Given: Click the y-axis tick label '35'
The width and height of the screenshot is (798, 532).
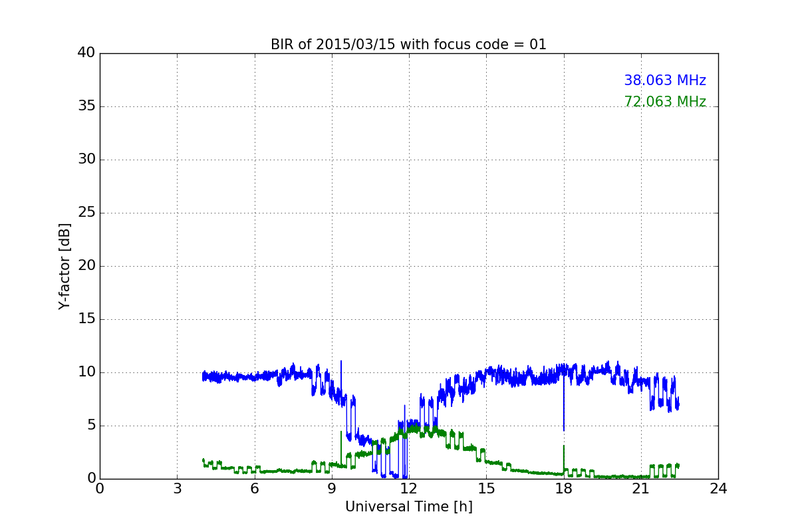Looking at the screenshot, I should [x=86, y=106].
